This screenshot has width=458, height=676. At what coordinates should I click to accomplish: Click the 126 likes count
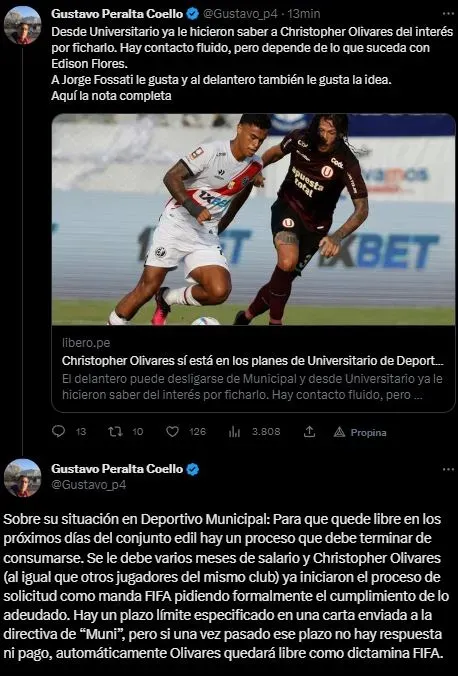pos(197,432)
